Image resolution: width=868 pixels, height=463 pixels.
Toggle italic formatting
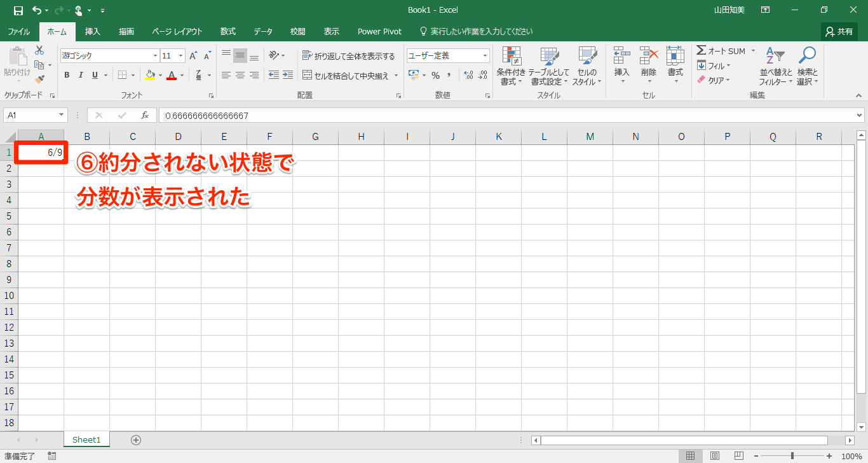81,75
